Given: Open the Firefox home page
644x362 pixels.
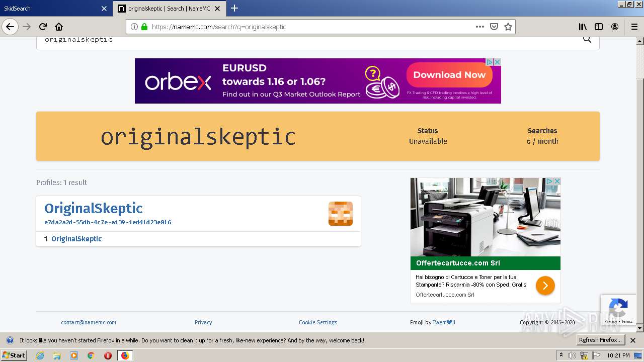Looking at the screenshot, I should pyautogui.click(x=59, y=27).
